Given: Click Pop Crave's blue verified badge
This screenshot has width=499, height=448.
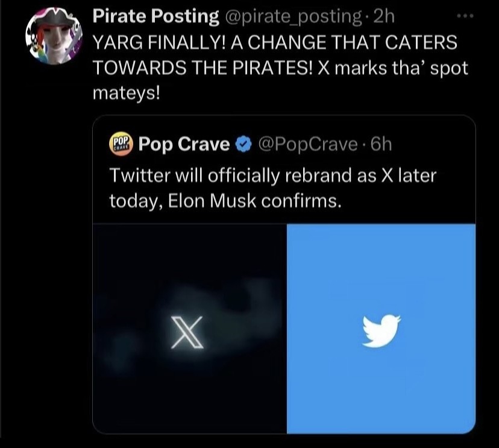Looking at the screenshot, I should coord(243,145).
